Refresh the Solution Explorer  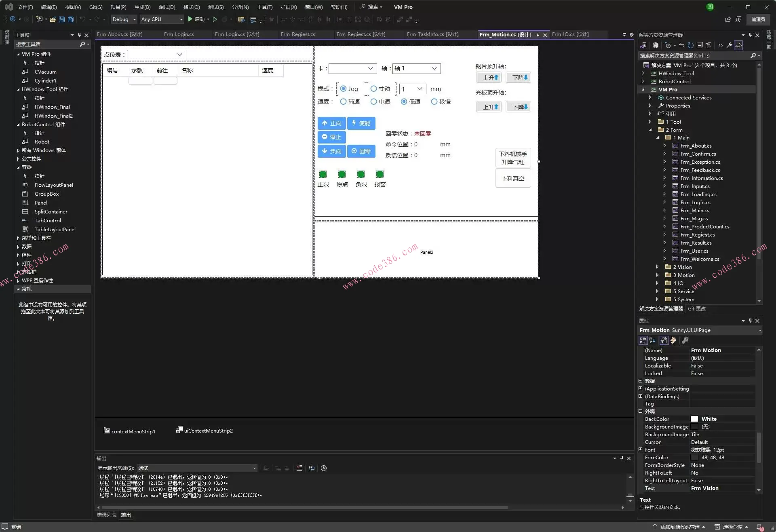coord(691,45)
